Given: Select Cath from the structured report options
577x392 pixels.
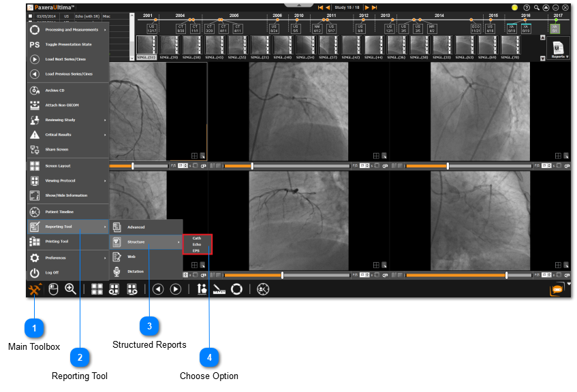Looking at the screenshot, I should coord(196,238).
